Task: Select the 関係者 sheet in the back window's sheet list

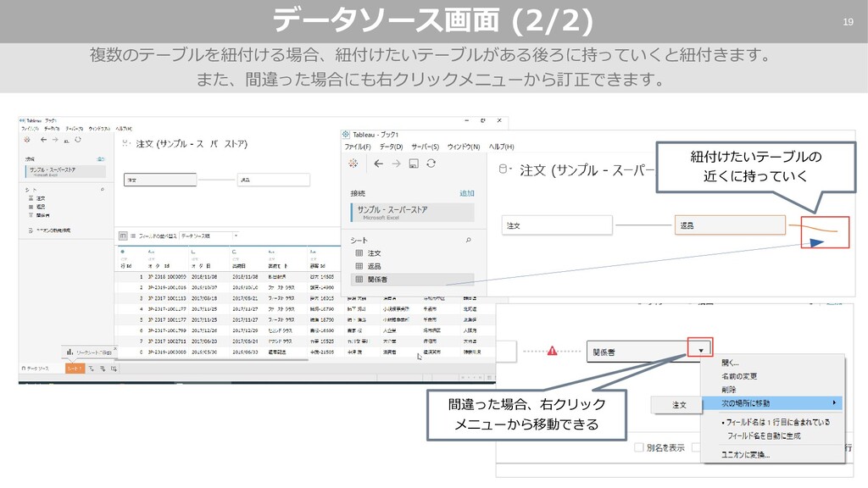Action: pyautogui.click(x=43, y=215)
